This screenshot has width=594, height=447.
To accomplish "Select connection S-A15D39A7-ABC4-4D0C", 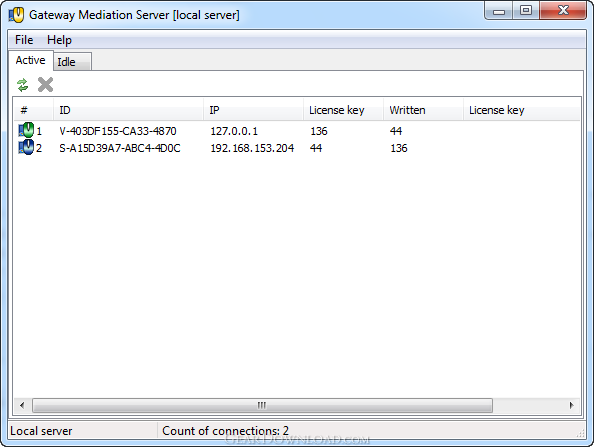I will click(x=120, y=148).
